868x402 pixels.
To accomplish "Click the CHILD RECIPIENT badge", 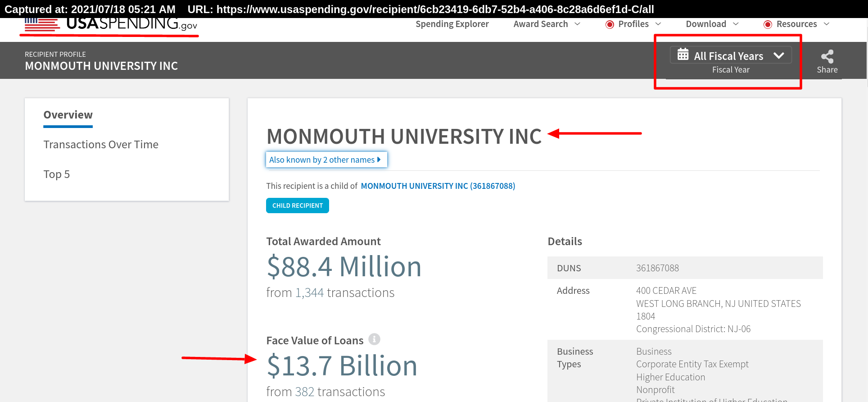I will 298,206.
